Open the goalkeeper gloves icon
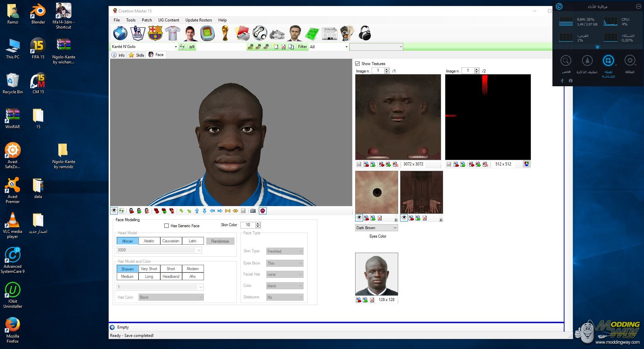This screenshot has width=644, height=349. pyautogui.click(x=347, y=33)
